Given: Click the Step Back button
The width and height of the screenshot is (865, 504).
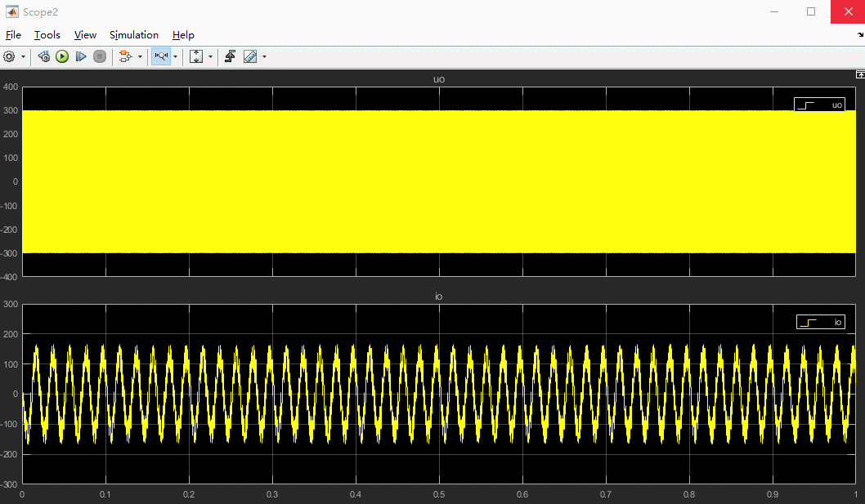Looking at the screenshot, I should click(x=43, y=56).
